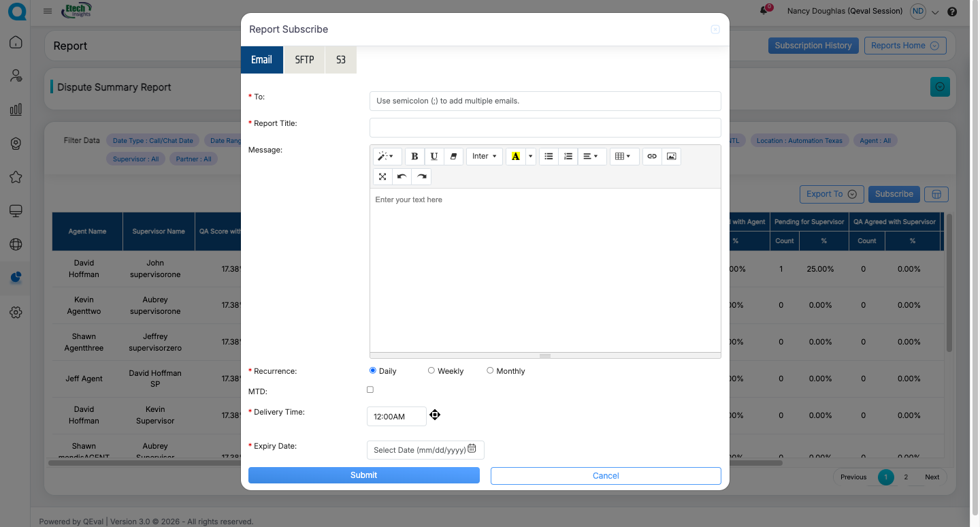The image size is (980, 527).
Task: Select the Weekly recurrence option
Action: click(x=431, y=370)
